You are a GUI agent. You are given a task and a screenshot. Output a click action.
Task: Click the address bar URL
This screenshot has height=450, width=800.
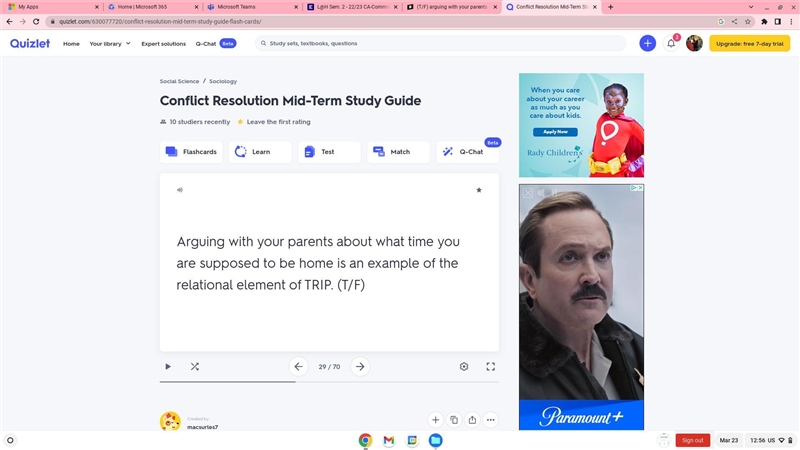click(160, 21)
